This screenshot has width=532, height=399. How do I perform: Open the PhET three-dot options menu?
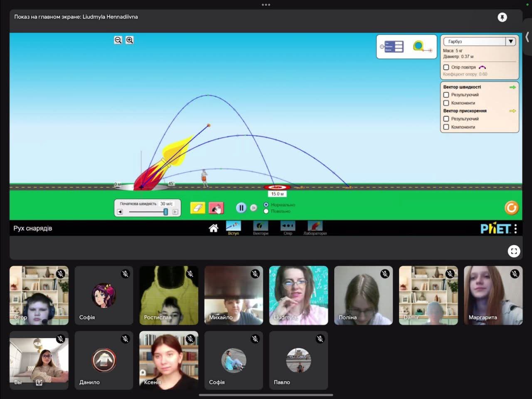click(515, 228)
